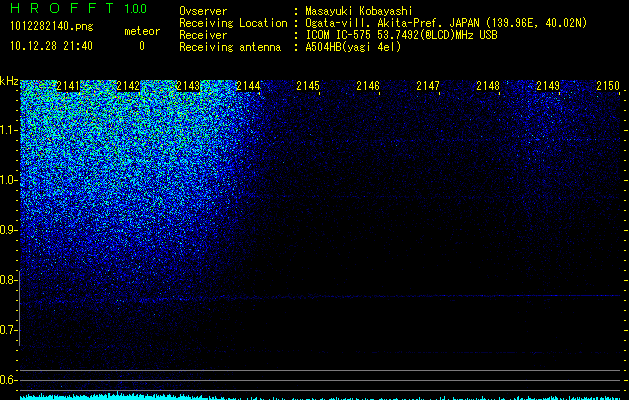Click the 0.7 kHz axis label
The width and height of the screenshot is (629, 400).
pyautogui.click(x=8, y=330)
